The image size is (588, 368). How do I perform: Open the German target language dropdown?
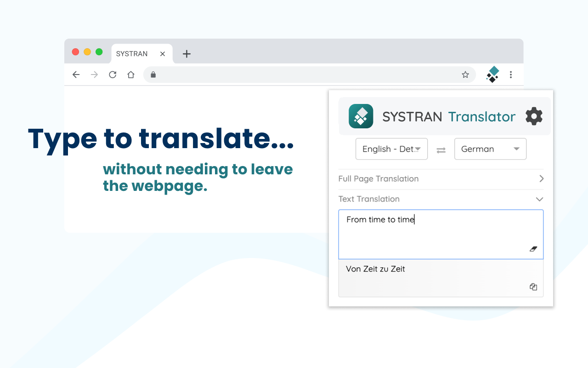point(490,149)
